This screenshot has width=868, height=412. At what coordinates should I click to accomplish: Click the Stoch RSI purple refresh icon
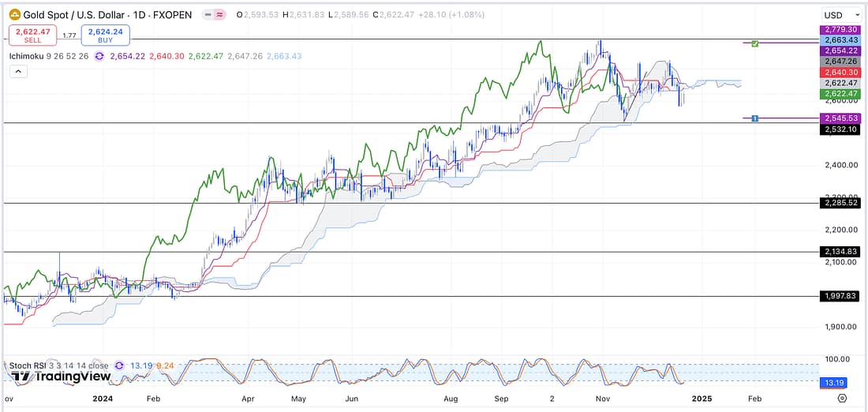click(119, 366)
